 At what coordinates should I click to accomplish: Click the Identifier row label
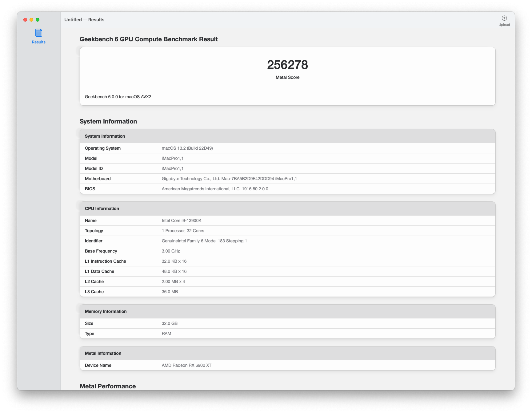[94, 241]
